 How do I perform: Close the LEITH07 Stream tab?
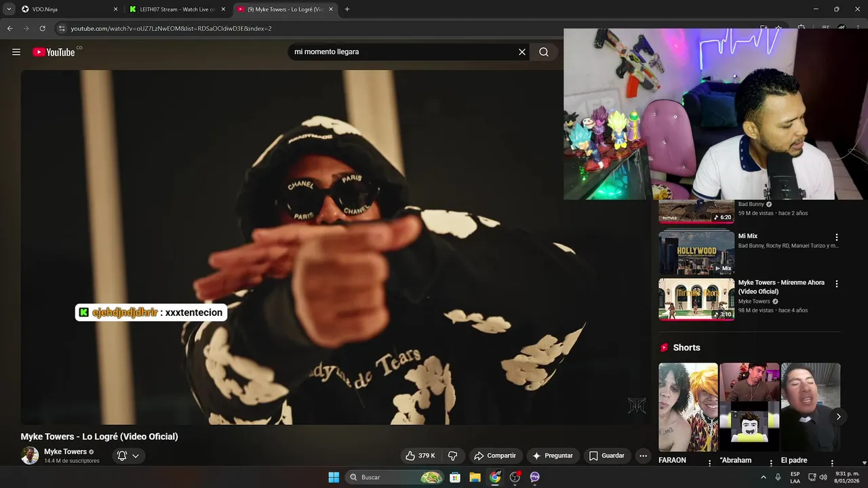(x=223, y=9)
